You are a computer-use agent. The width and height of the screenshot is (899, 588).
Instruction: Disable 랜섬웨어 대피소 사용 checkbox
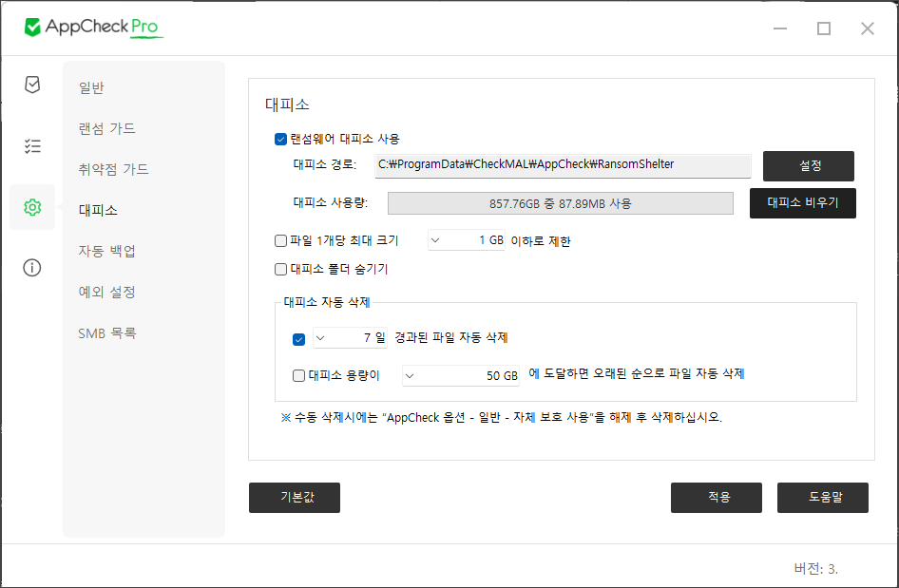tap(281, 139)
